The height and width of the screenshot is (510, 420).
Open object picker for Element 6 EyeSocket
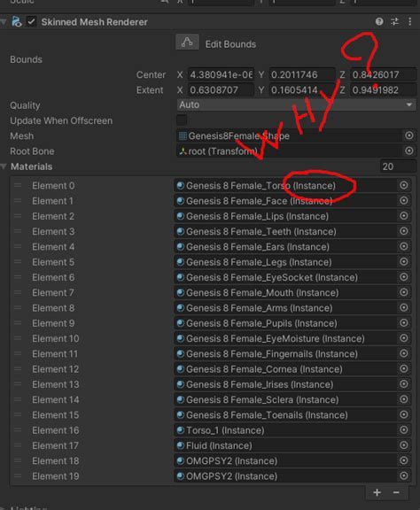tap(404, 277)
